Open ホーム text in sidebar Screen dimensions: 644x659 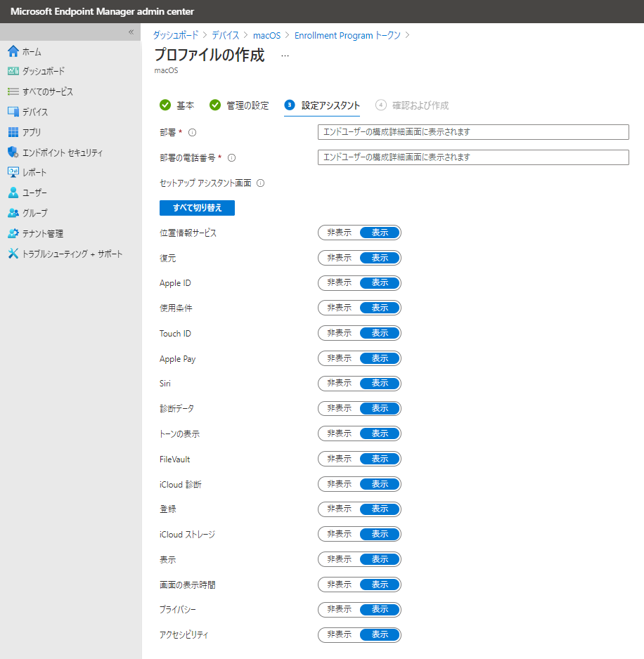(32, 52)
